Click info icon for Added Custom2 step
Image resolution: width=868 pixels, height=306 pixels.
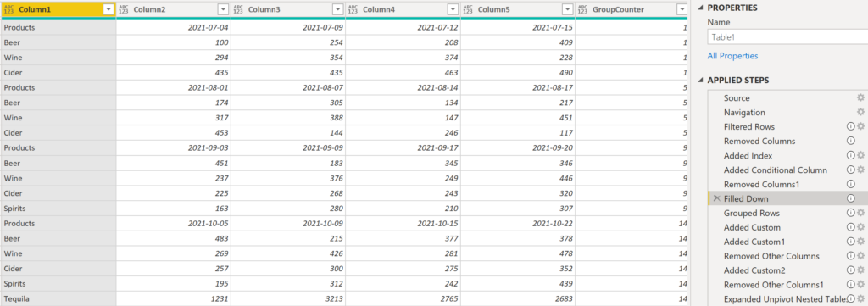pyautogui.click(x=851, y=270)
